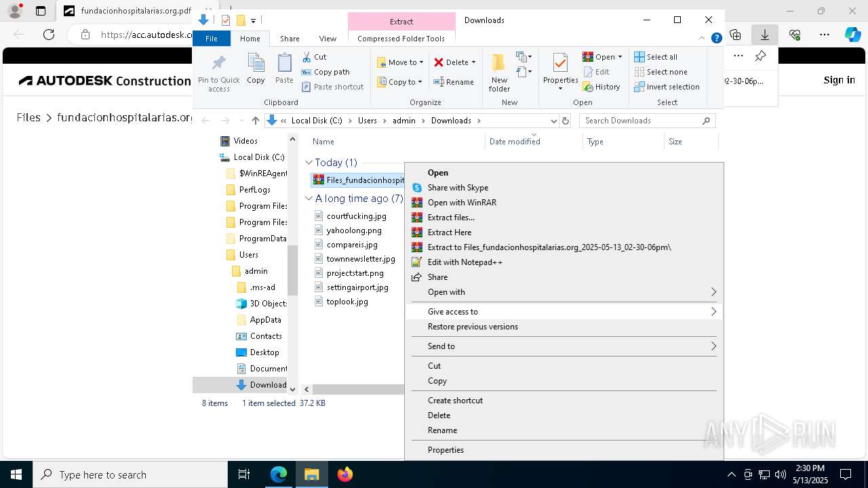Open the File ribbon tab
The height and width of the screenshot is (488, 868).
[212, 39]
